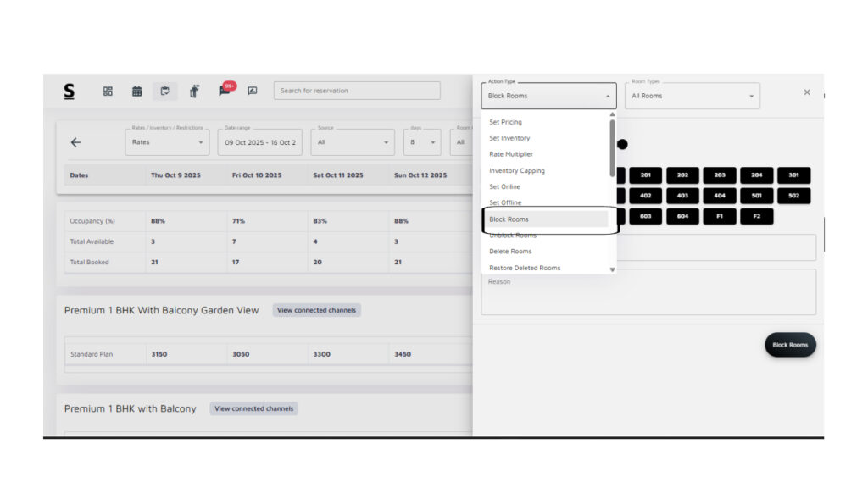
Task: Expand the Rates / Inventory / Restrictions dropdown
Action: [167, 142]
